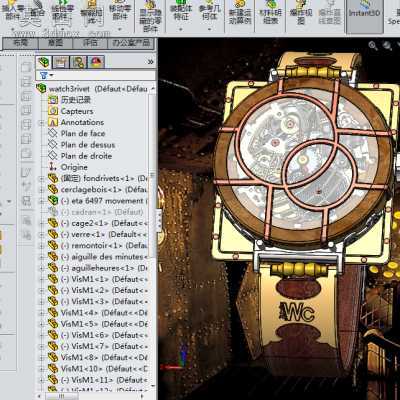
Task: Switch to the 草图 (Sketch) tab
Action: tap(55, 43)
